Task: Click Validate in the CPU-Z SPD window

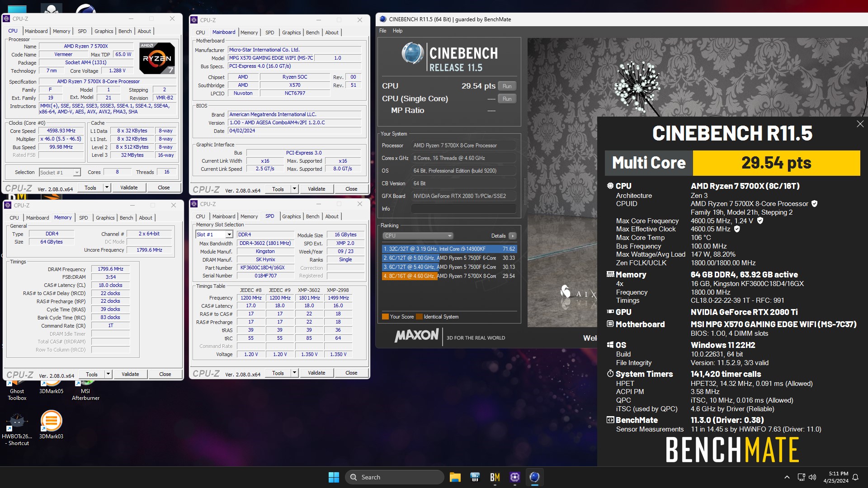Action: point(316,373)
